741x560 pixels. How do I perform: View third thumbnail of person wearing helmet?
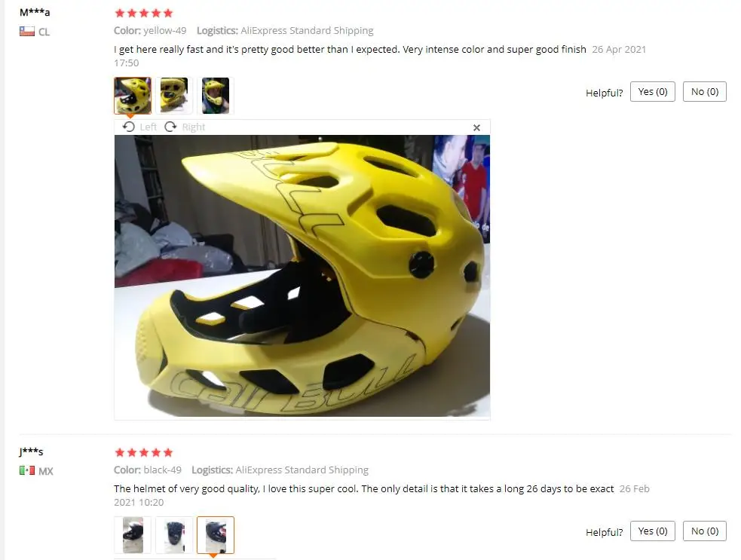click(216, 96)
